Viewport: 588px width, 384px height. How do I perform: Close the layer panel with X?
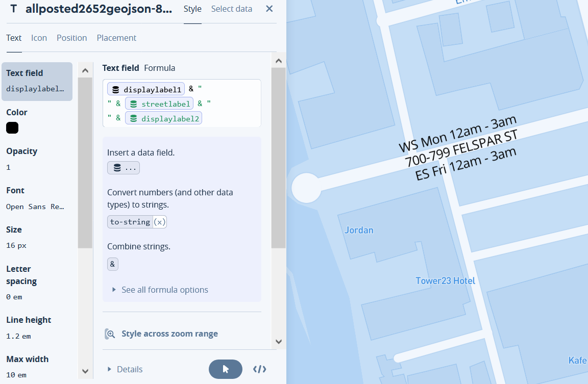point(269,9)
